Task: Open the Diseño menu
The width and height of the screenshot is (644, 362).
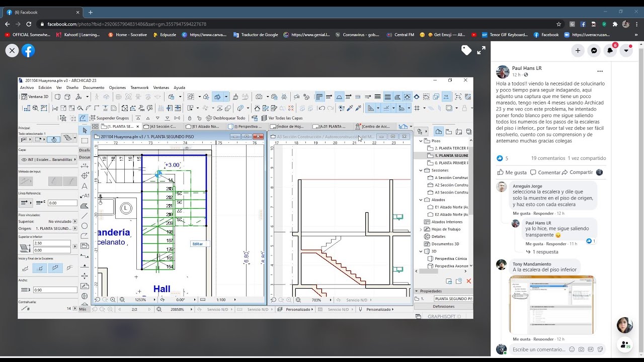Action: [x=72, y=87]
